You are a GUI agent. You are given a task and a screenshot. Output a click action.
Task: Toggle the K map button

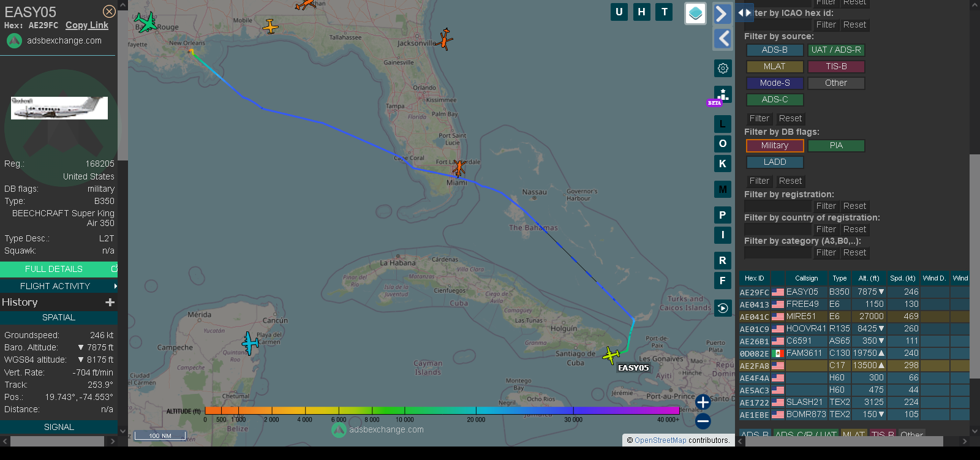tap(723, 164)
